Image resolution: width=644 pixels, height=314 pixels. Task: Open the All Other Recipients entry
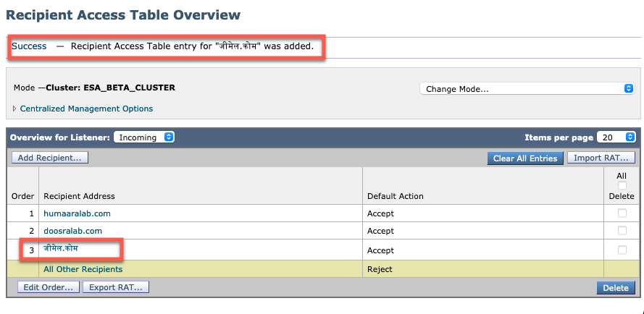tap(83, 269)
